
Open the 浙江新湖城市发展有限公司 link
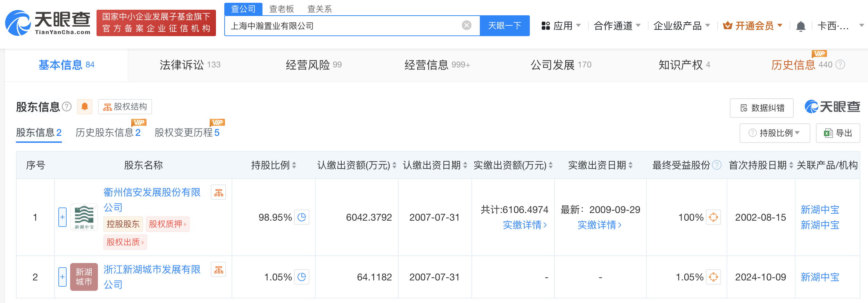point(152,277)
